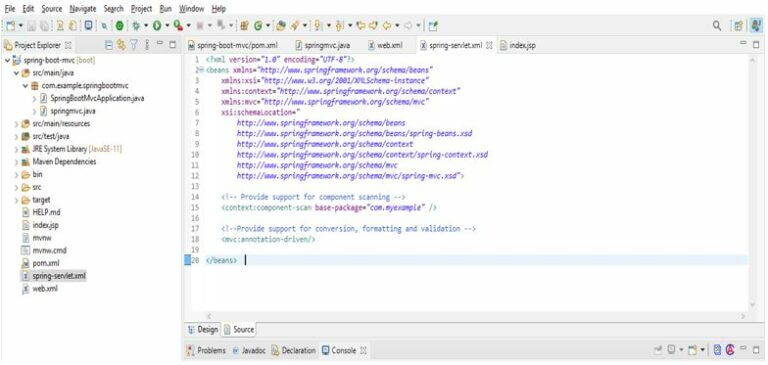Open the Open Perspective icon at top right
This screenshot has height=365, width=768.
pos(738,25)
